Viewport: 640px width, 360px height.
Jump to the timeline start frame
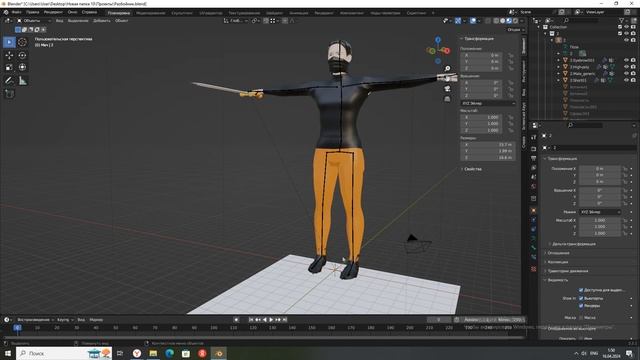(x=251, y=320)
